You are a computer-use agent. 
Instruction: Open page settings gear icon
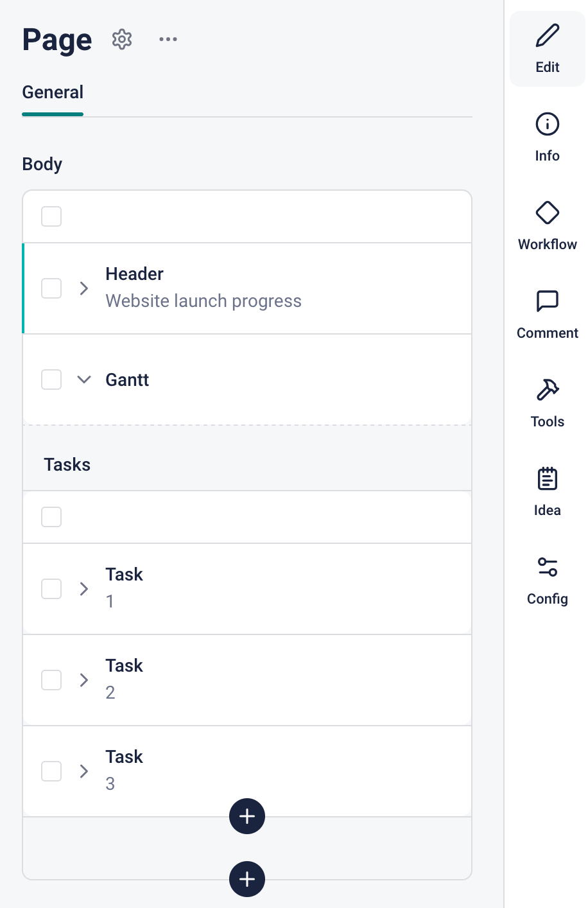(x=122, y=39)
